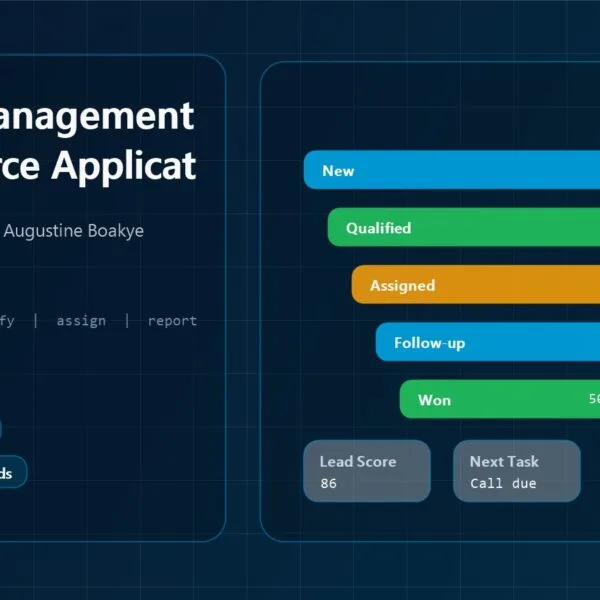The height and width of the screenshot is (600, 600).
Task: Select the 'Applicat' heading text
Action: click(x=124, y=167)
